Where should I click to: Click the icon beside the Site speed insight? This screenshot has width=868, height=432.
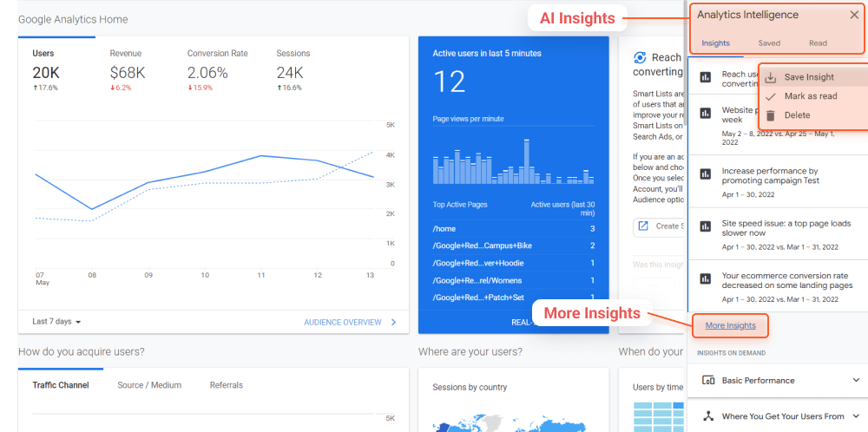[x=705, y=226]
